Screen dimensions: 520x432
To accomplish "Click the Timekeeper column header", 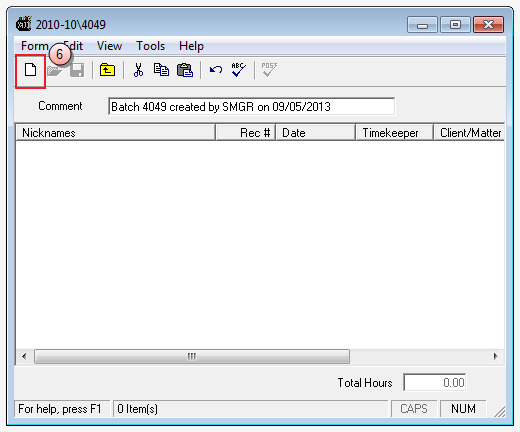I will coord(394,133).
